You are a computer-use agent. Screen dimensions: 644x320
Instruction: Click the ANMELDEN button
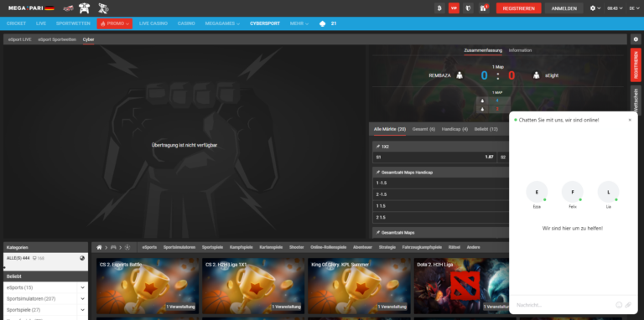[563, 8]
